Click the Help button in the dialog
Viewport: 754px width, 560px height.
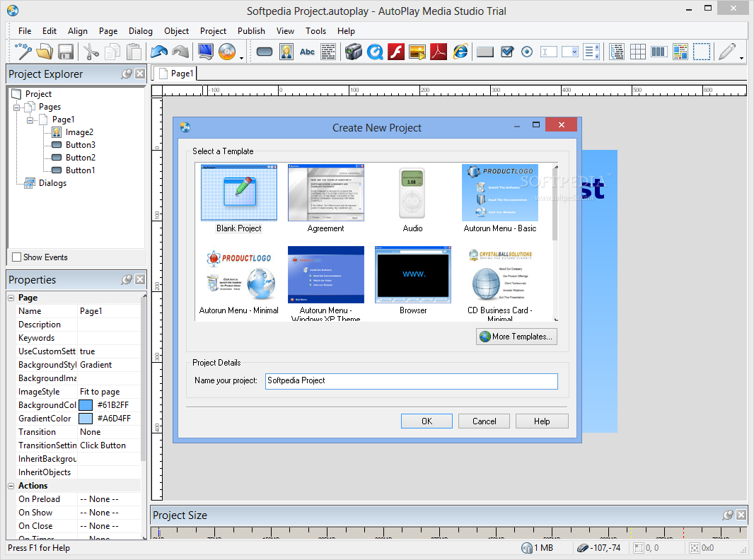(542, 421)
